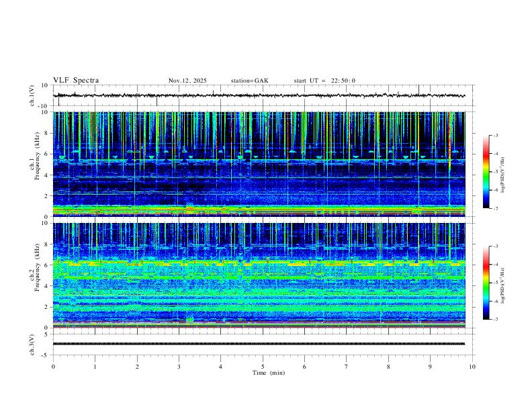532x411 pixels.
Task: Click time axis tick label "3"
Action: click(x=179, y=367)
